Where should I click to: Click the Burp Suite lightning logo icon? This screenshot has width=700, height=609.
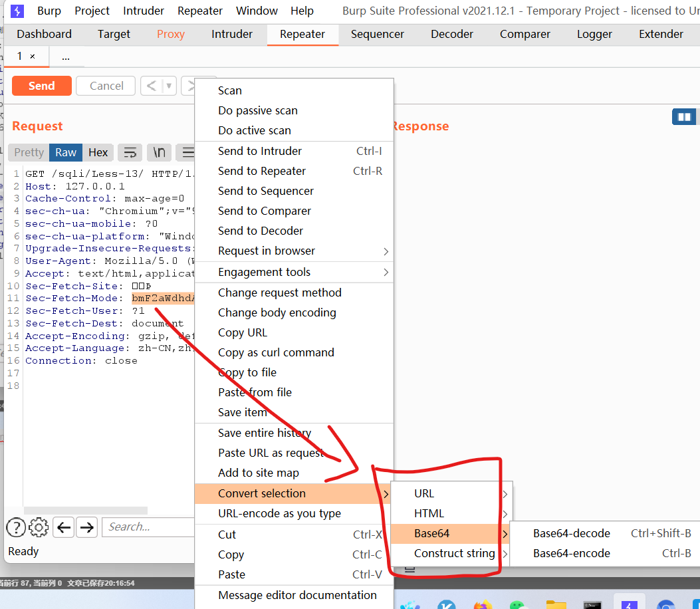pos(17,11)
